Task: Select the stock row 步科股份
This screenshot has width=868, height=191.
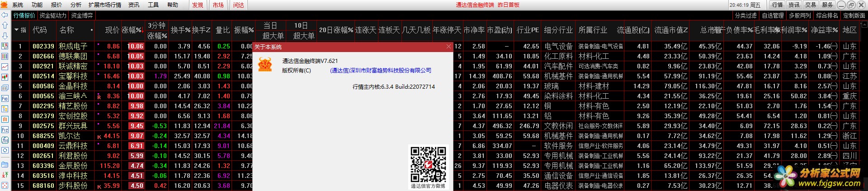Action: [x=73, y=186]
